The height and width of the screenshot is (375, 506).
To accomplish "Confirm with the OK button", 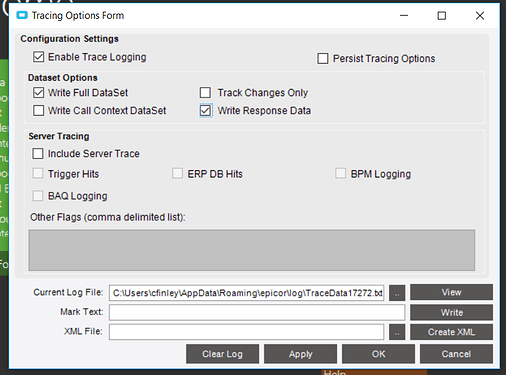I will pos(378,354).
